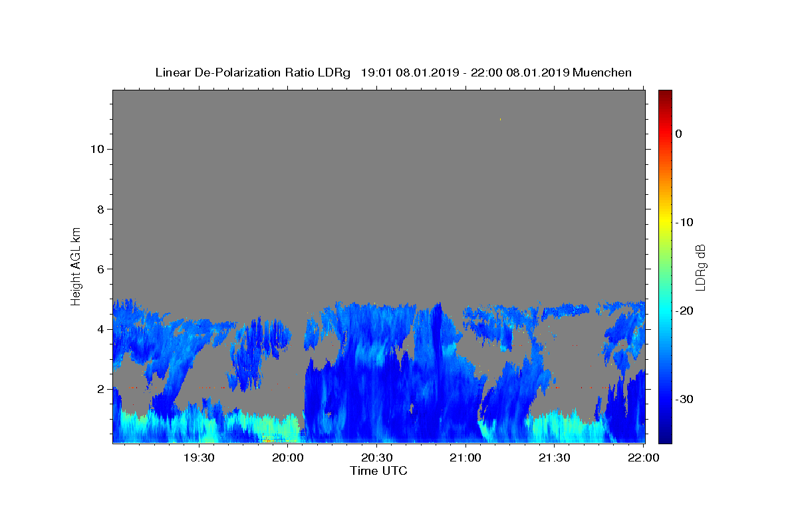Click the 4 km height tick label
798x532 pixels.
[x=100, y=329]
